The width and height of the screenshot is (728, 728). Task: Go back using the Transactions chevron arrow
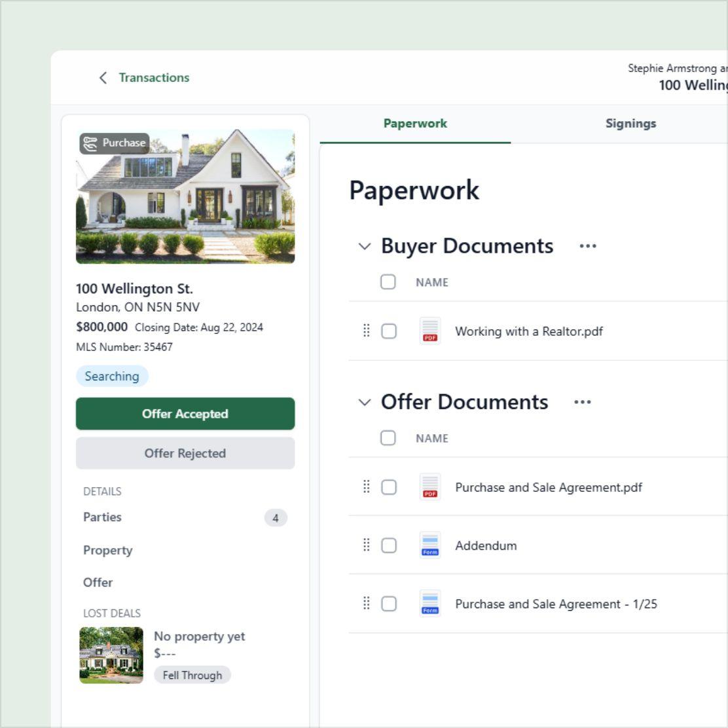[x=103, y=77]
